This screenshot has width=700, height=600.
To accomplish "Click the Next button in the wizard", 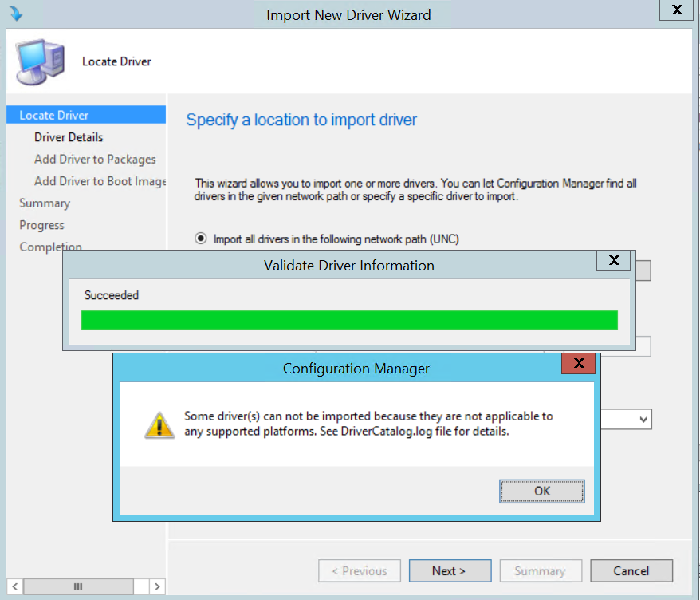I will click(x=449, y=571).
